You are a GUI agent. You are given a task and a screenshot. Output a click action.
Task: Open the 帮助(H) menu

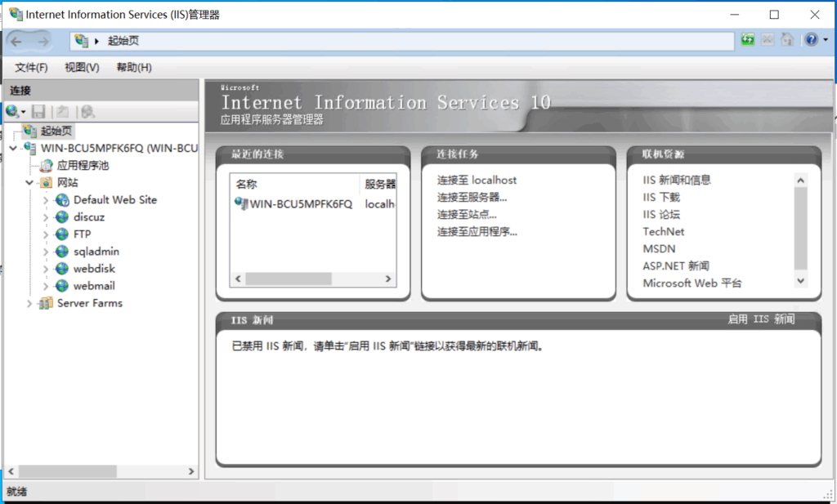tap(134, 67)
